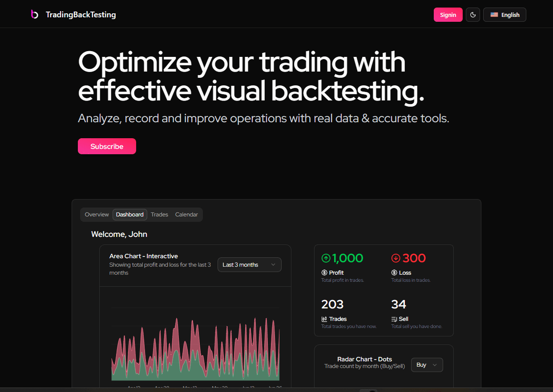Toggle the English language selector

(505, 14)
